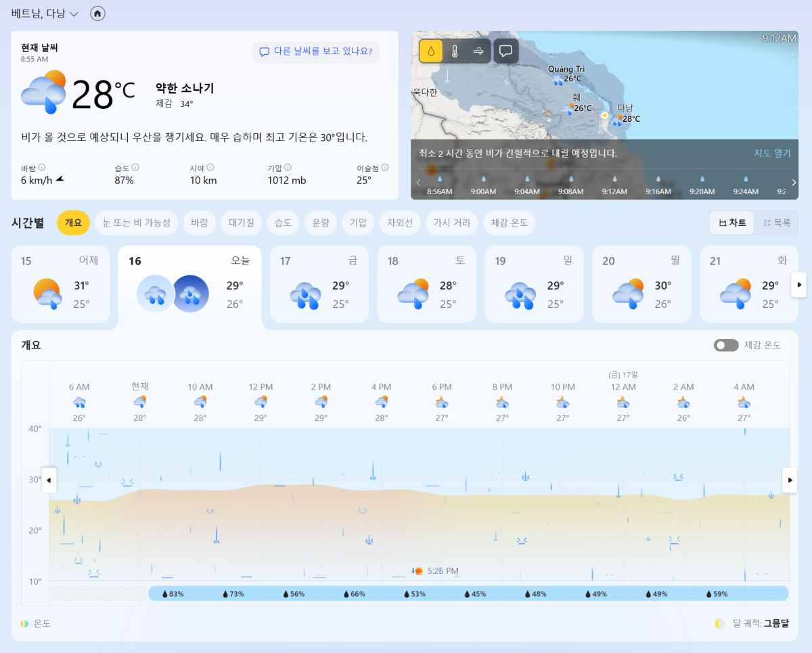Select precipitation layer icon on map
The height and width of the screenshot is (653, 812).
click(430, 51)
